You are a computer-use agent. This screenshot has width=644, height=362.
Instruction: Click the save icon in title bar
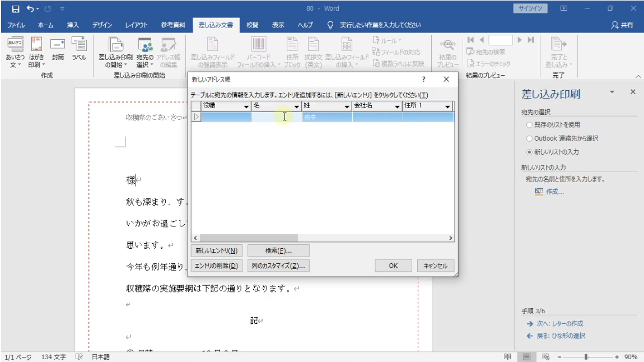(15, 9)
